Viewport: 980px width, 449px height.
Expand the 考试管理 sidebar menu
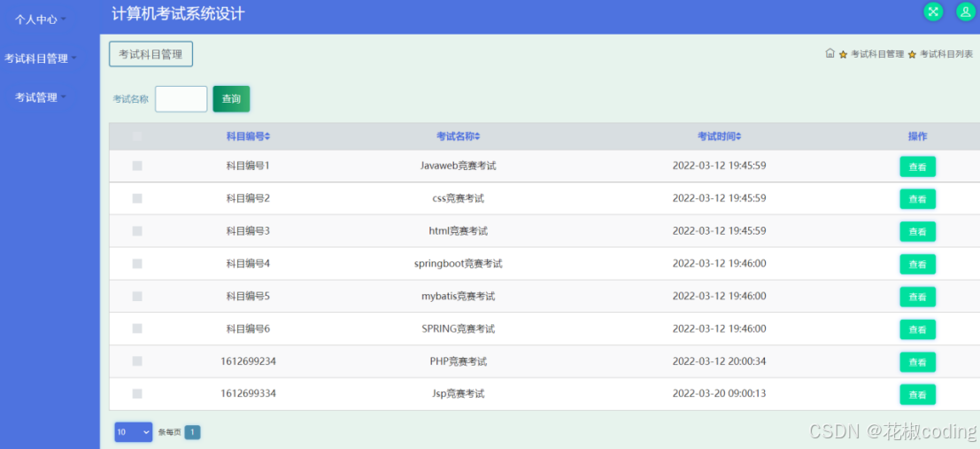(41, 97)
